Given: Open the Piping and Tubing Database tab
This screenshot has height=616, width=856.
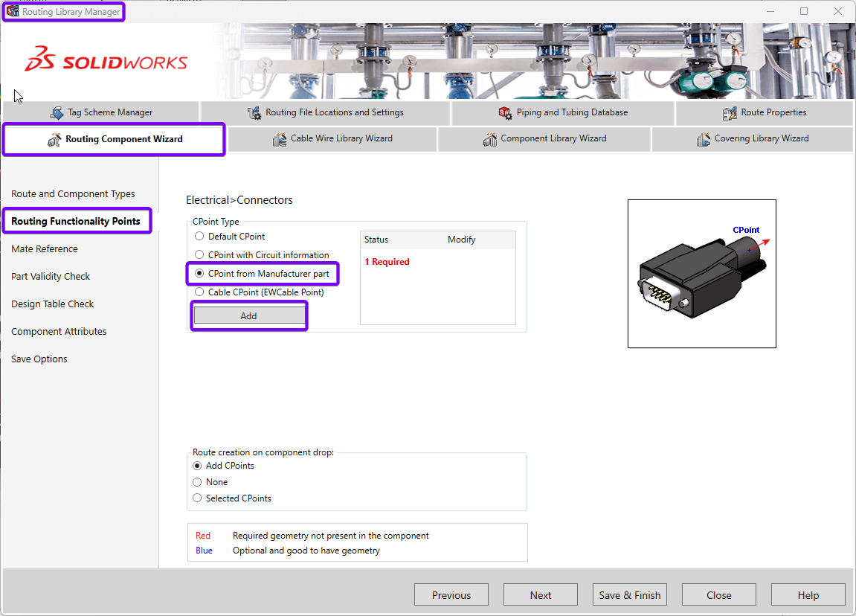Looking at the screenshot, I should click(x=563, y=112).
